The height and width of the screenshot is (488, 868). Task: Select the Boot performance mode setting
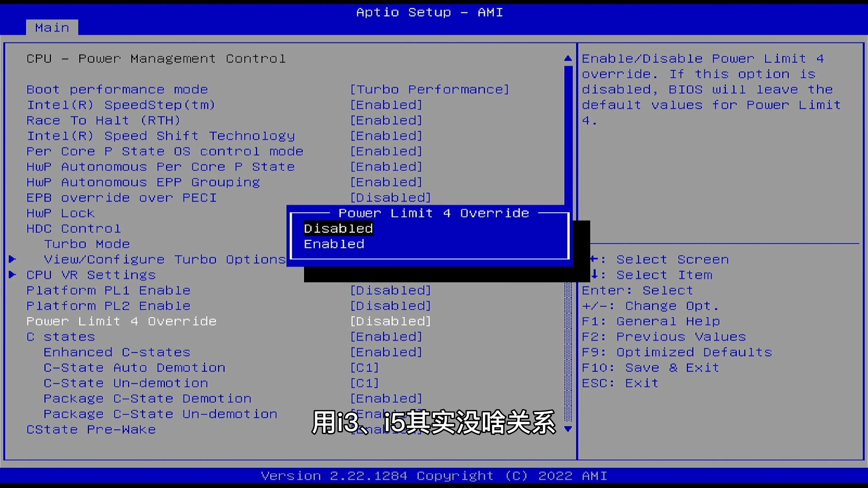[117, 89]
